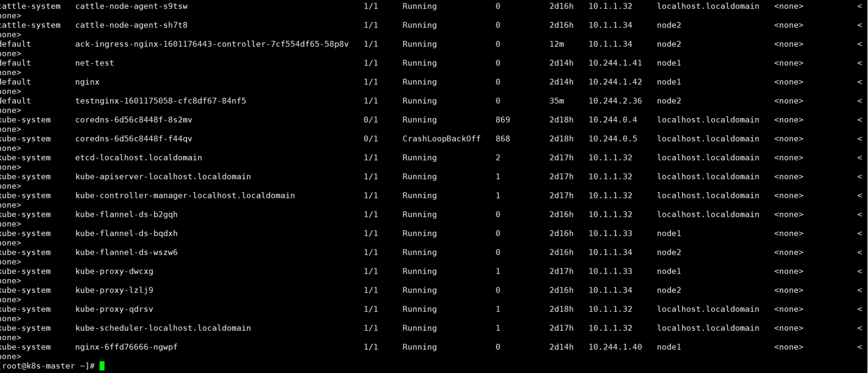Screen dimensions: 868x373
Task: Click the CrashLoopBackOff status text
Action: pos(441,139)
